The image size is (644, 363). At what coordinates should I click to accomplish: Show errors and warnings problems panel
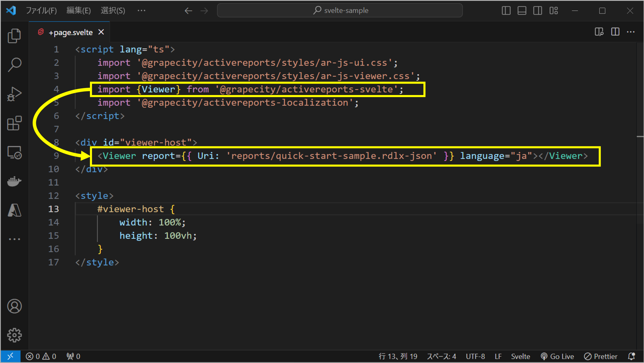[x=41, y=356]
